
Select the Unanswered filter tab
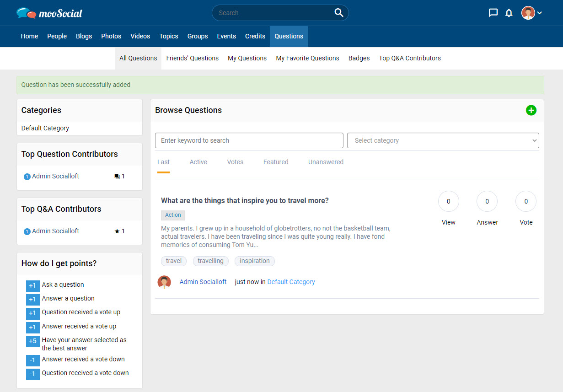pos(326,162)
